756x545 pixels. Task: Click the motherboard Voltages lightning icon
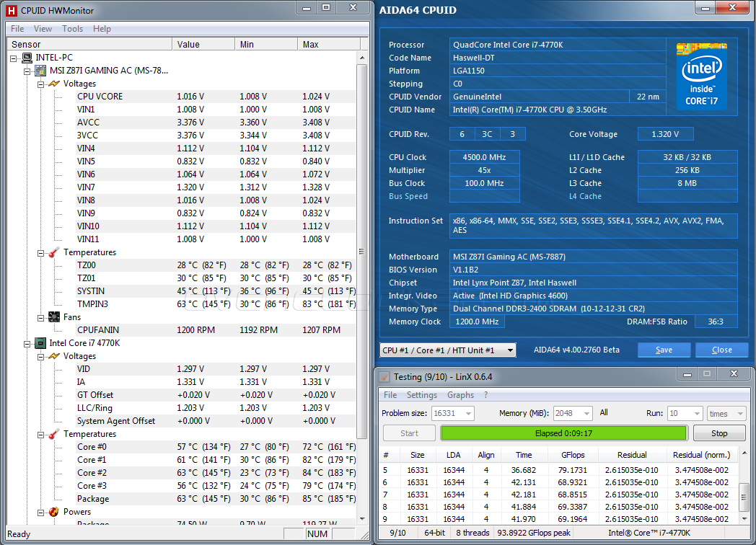(x=54, y=84)
